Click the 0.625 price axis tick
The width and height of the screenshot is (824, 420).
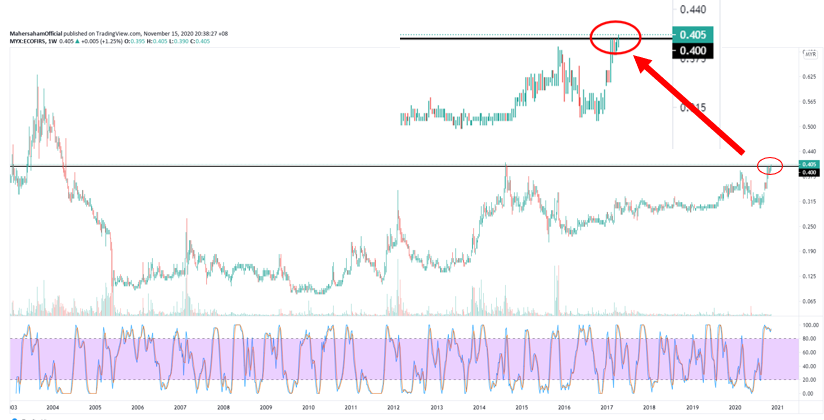807,77
